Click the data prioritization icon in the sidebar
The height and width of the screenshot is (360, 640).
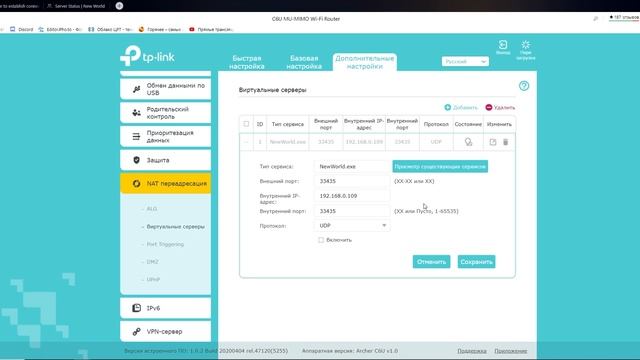pyautogui.click(x=136, y=136)
